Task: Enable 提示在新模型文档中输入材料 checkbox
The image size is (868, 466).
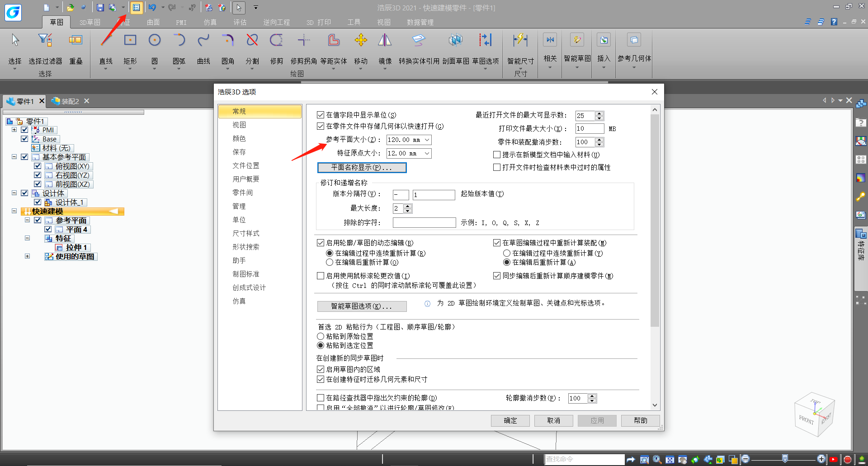Action: click(x=497, y=155)
